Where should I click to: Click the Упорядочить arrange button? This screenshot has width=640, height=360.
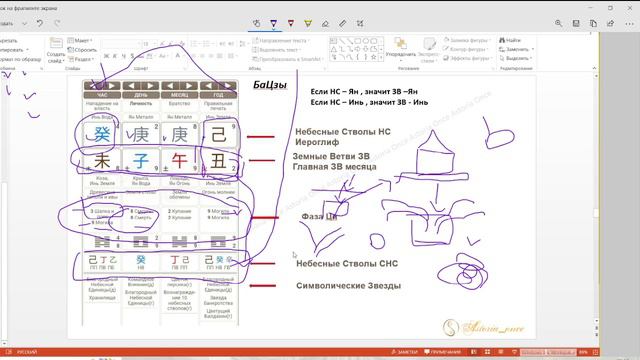coord(400,49)
